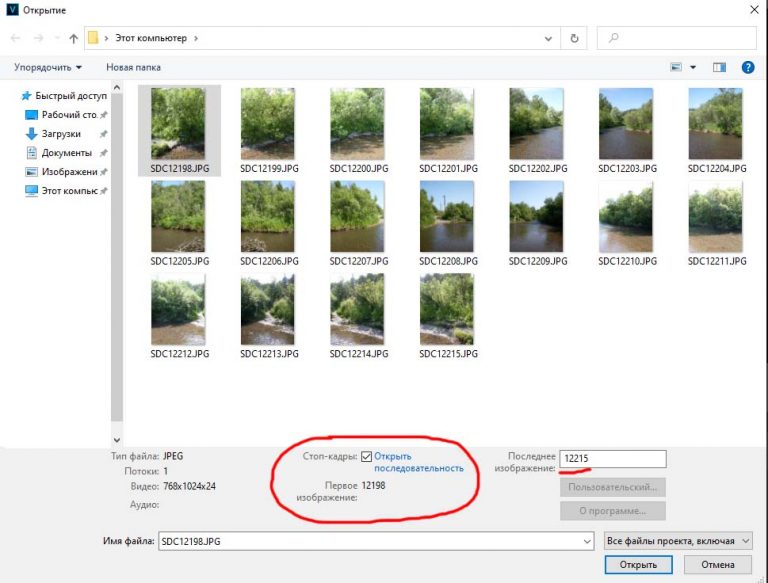The width and height of the screenshot is (768, 583).
Task: Click New folder in toolbar
Action: point(134,67)
